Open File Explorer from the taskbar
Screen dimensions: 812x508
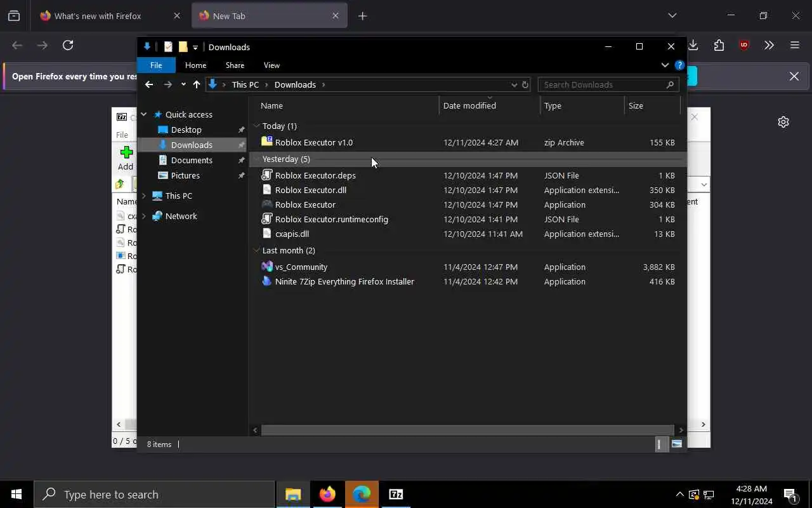click(293, 494)
